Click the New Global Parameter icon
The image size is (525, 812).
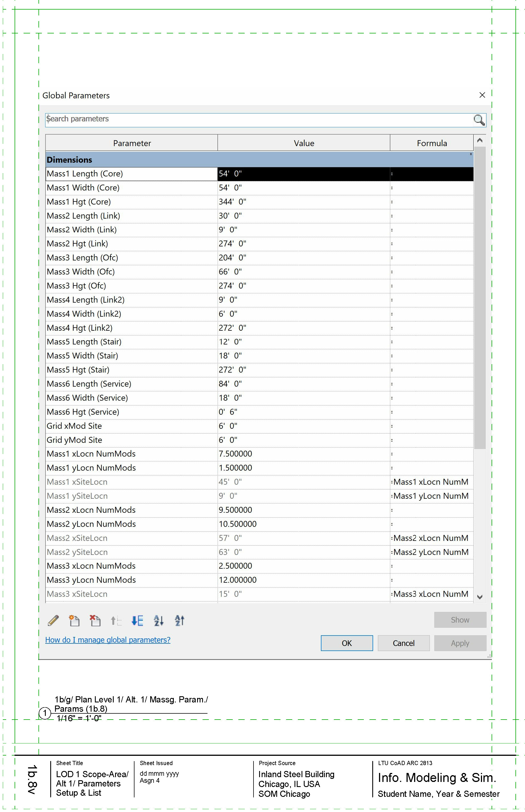coord(74,621)
